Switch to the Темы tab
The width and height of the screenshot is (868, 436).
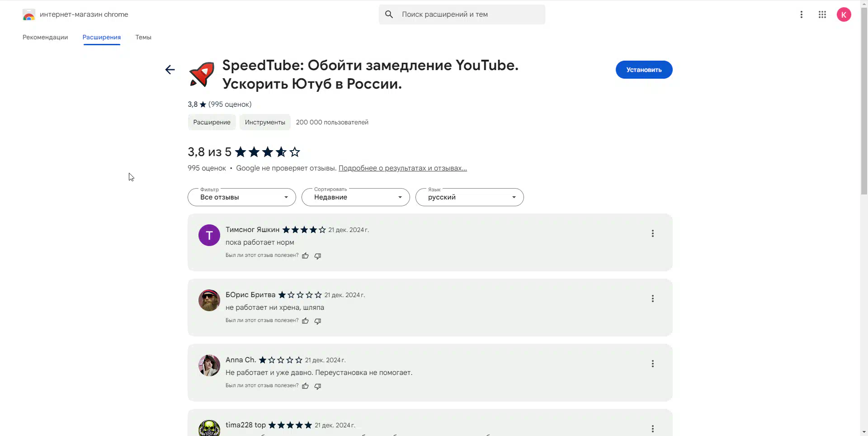click(143, 37)
